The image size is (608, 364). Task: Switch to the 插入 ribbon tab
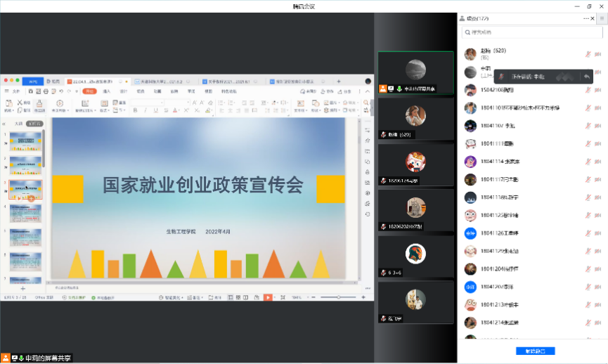point(107,91)
